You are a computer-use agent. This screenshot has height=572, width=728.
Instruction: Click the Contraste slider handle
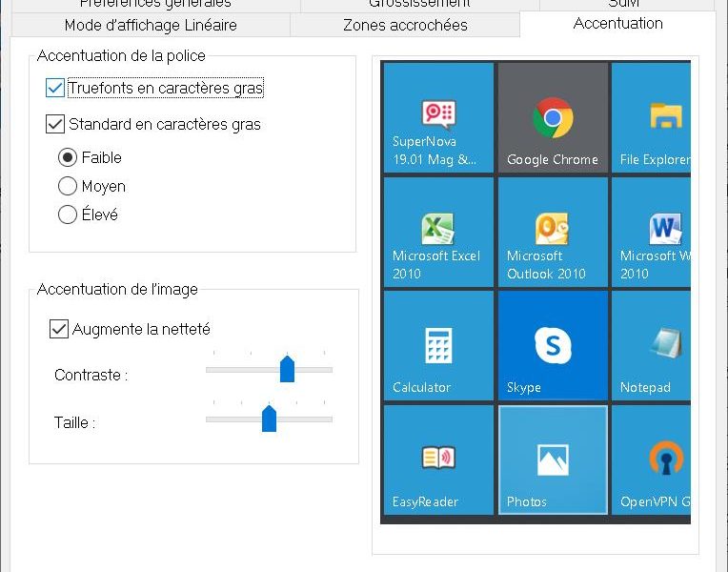tap(288, 369)
